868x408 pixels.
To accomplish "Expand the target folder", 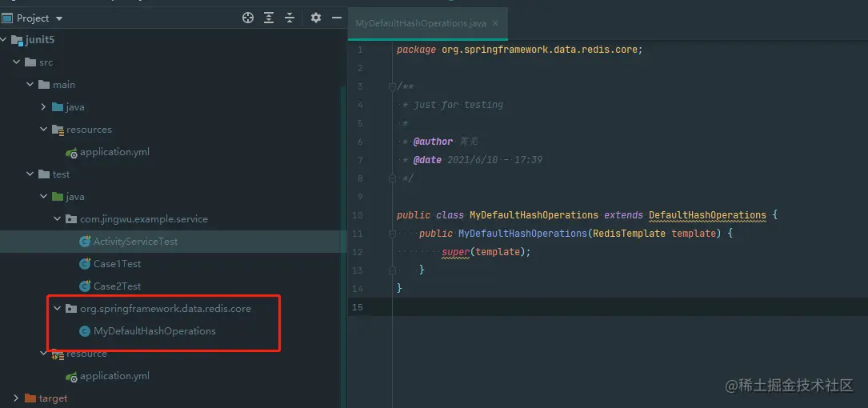I will point(16,398).
